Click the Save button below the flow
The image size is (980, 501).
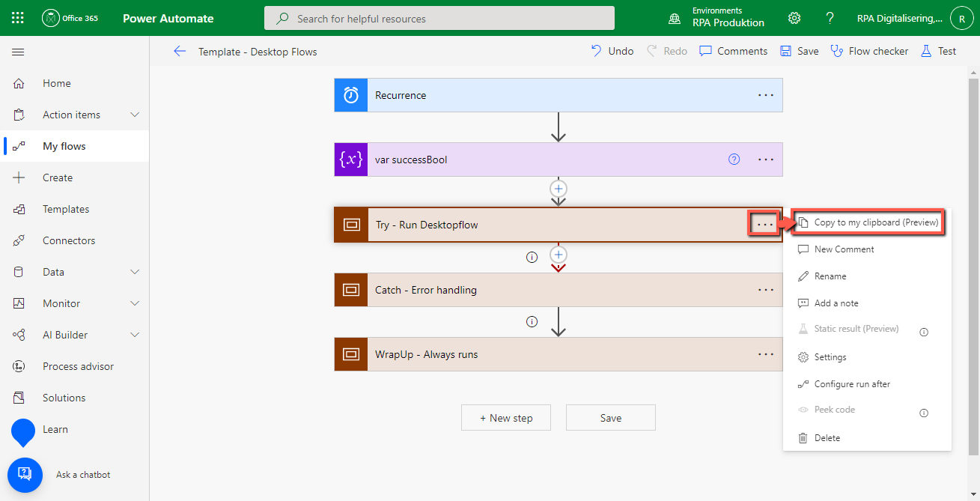[611, 418]
